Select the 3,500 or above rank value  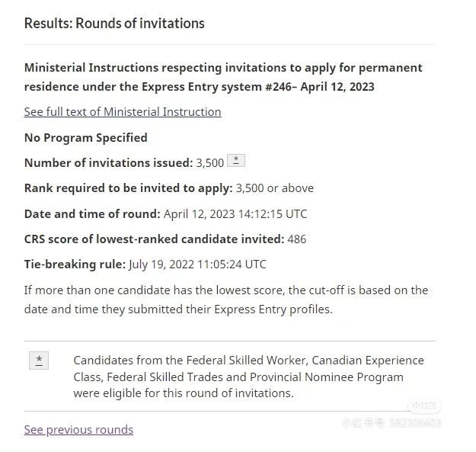coord(275,188)
